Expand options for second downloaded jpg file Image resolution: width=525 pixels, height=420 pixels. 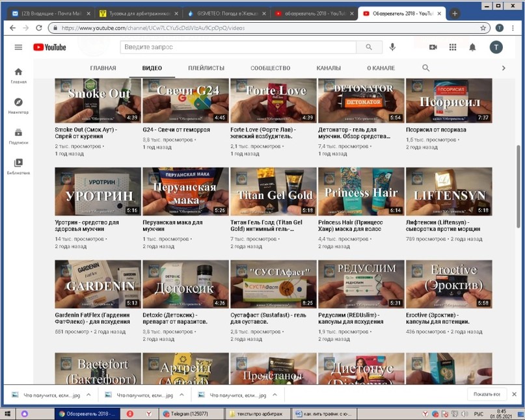point(182,395)
